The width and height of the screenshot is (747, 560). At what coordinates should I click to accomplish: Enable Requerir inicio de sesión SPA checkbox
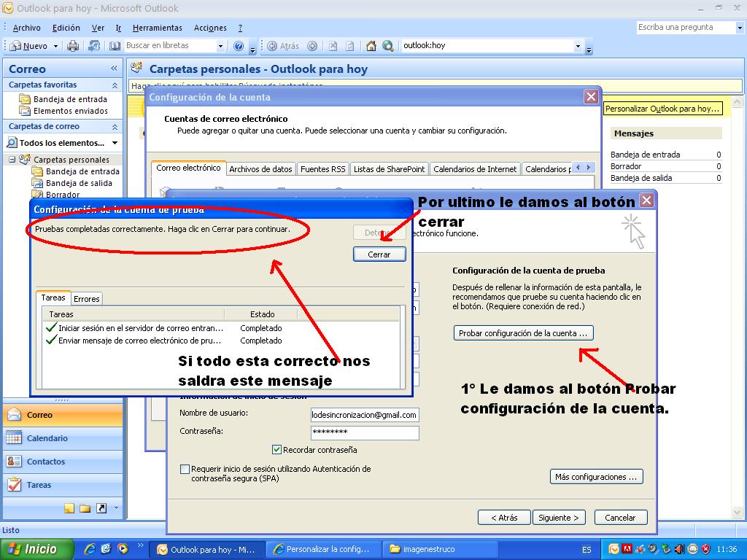pyautogui.click(x=185, y=469)
